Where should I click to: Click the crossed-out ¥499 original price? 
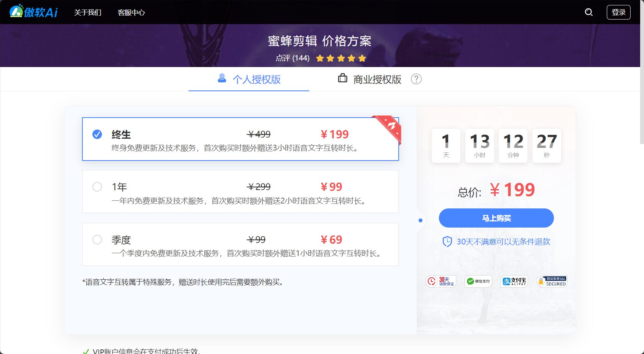259,134
